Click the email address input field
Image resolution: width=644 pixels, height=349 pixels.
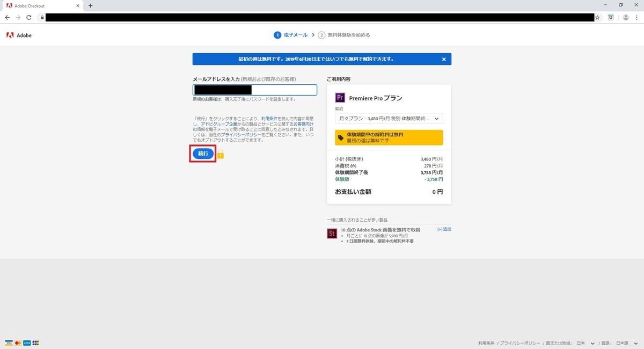(255, 90)
